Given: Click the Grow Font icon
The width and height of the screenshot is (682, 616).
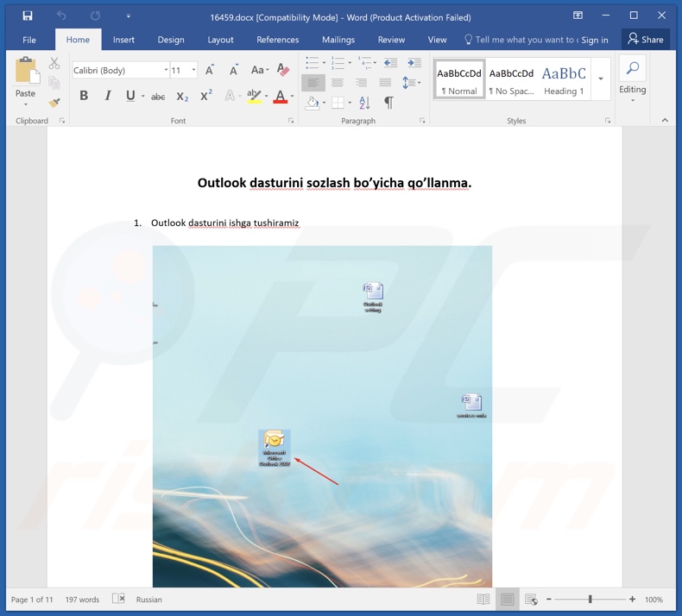Looking at the screenshot, I should click(210, 70).
